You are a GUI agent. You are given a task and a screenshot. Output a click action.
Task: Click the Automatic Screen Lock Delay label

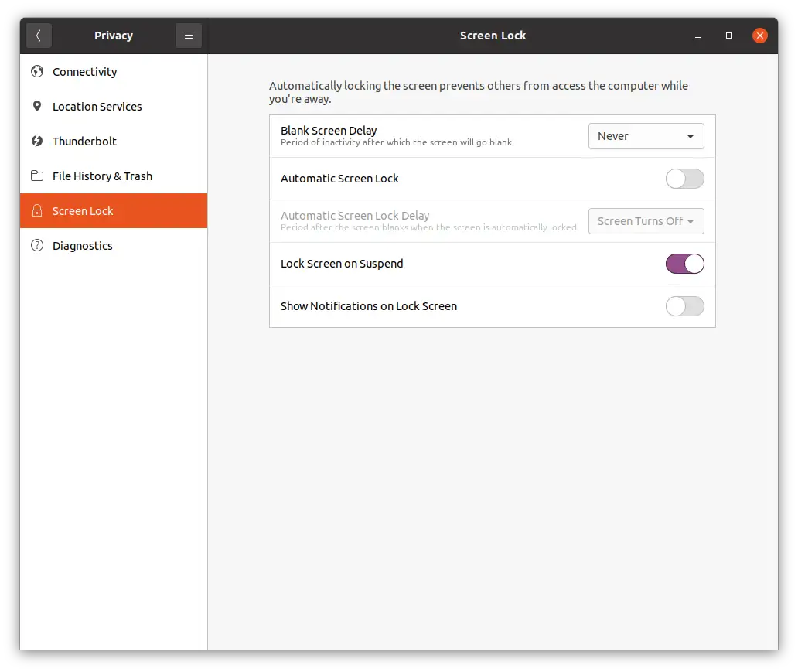[355, 215]
